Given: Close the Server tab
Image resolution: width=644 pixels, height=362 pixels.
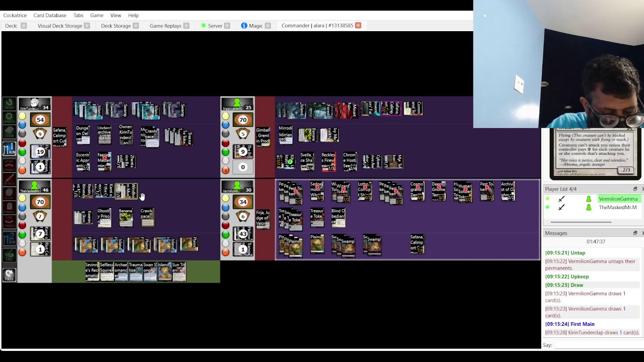Looking at the screenshot, I should pos(227,26).
